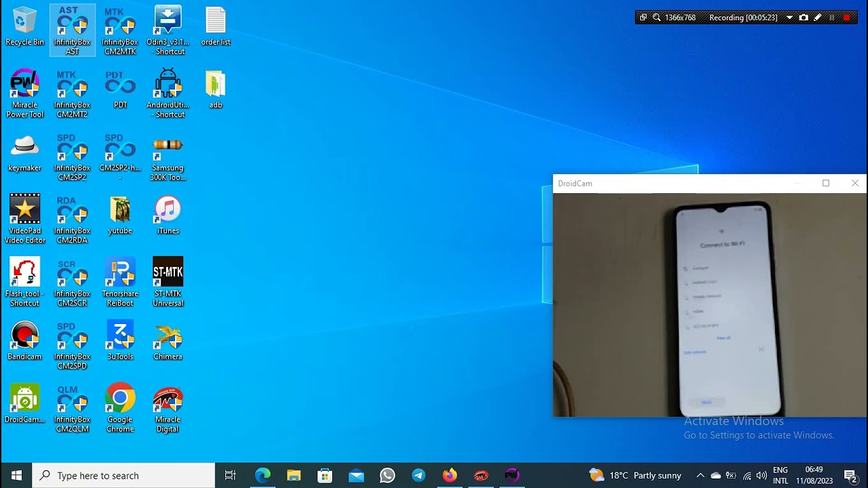Open Task View on the taskbar
Image resolution: width=868 pixels, height=488 pixels.
[x=231, y=475]
